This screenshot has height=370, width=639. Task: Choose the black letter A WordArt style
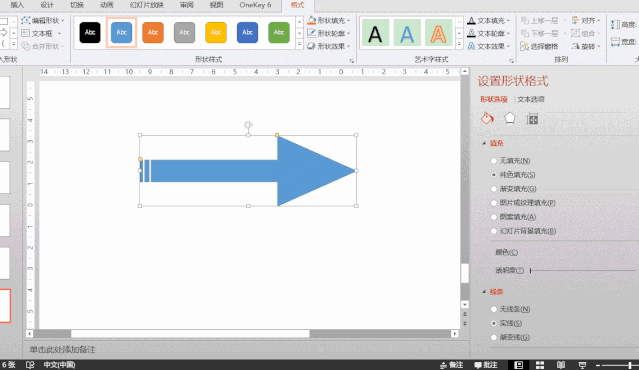[375, 33]
